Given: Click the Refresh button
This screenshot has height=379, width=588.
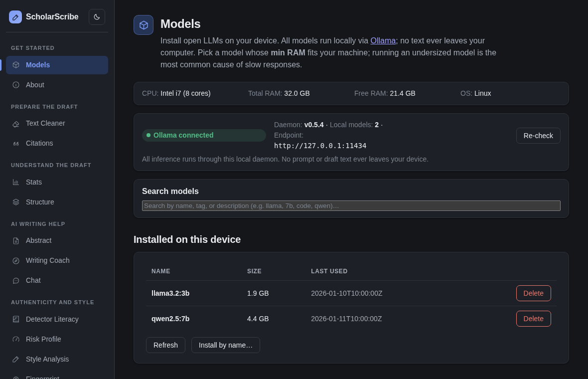Looking at the screenshot, I should [x=165, y=345].
